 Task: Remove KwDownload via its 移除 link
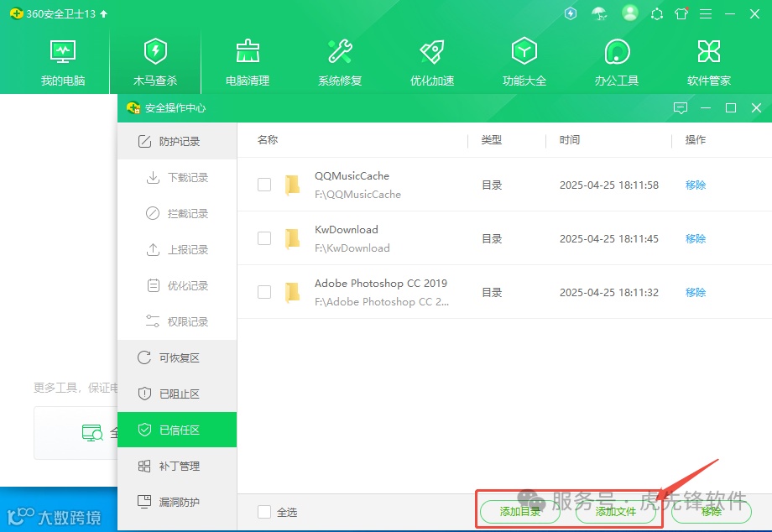tap(695, 238)
